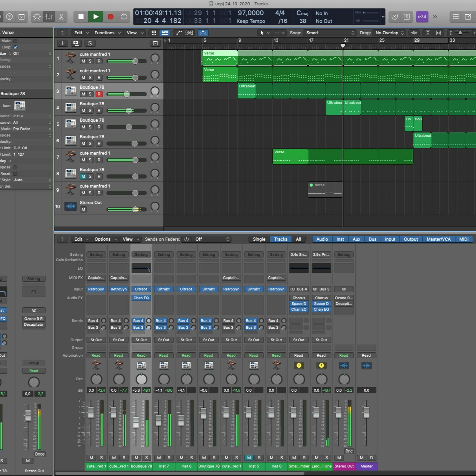Open the Scissors editors button

61,17
